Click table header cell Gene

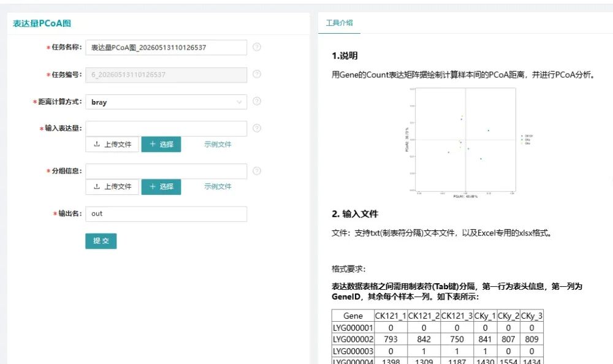353,316
